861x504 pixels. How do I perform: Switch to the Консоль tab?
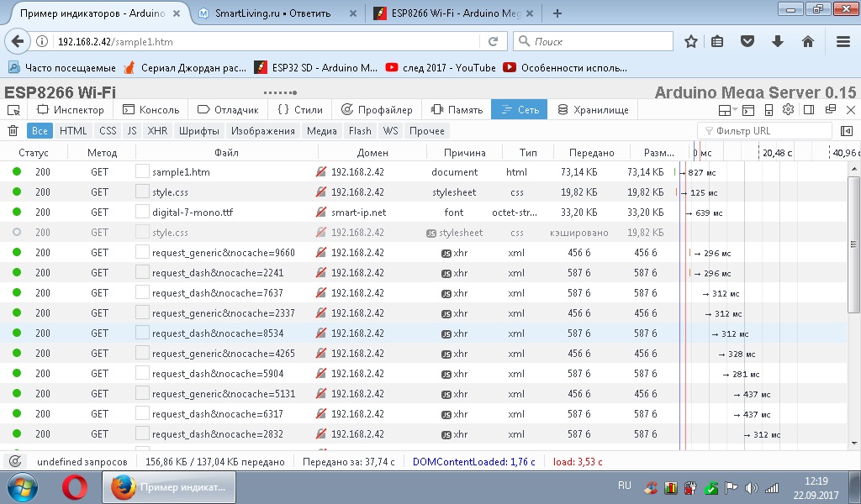click(x=151, y=110)
